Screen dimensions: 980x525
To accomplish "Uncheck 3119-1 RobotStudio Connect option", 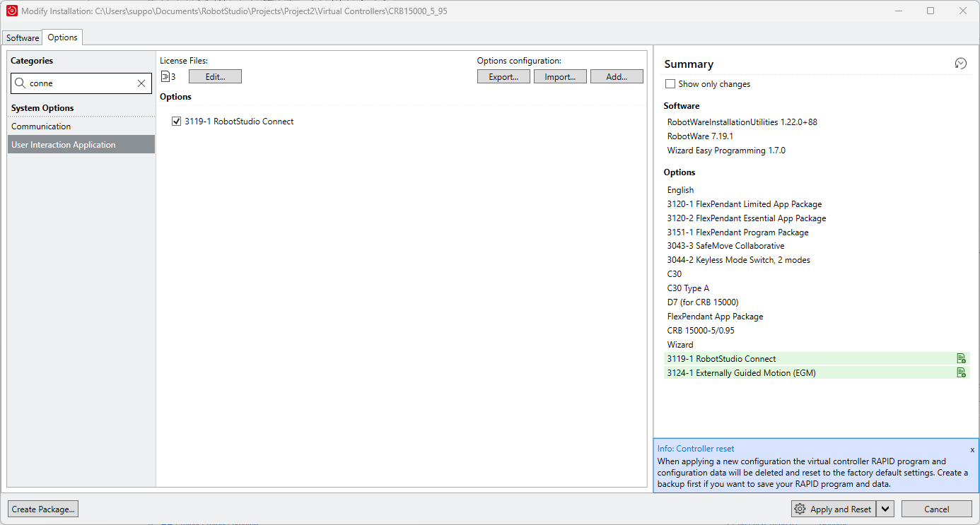I will (x=177, y=122).
